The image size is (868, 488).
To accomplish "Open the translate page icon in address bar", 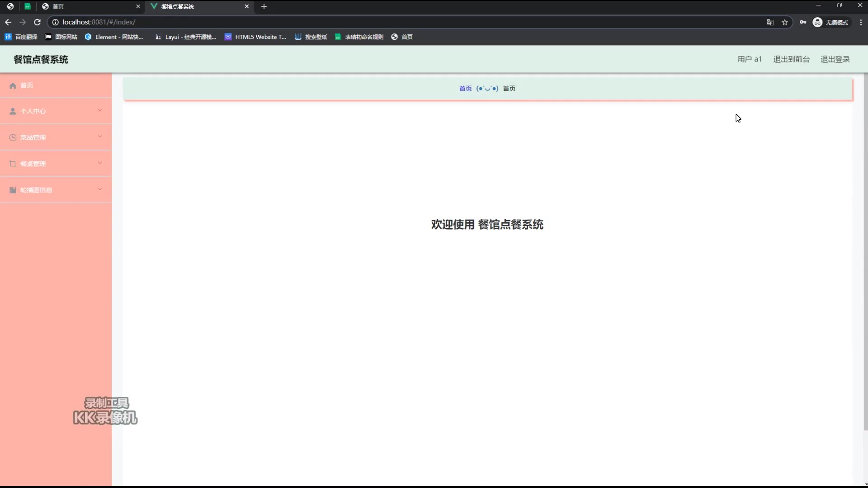I will (x=770, y=22).
